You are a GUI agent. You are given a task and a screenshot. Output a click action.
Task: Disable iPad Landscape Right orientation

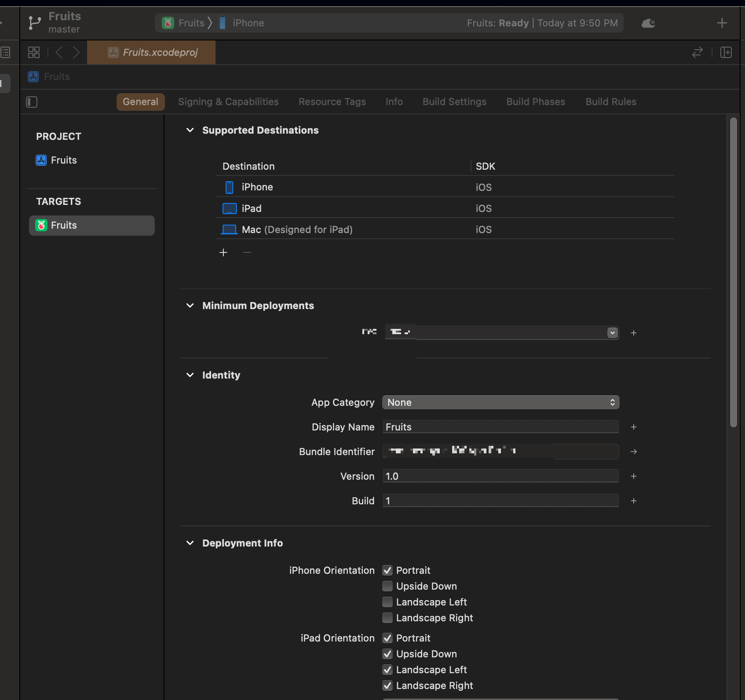387,685
